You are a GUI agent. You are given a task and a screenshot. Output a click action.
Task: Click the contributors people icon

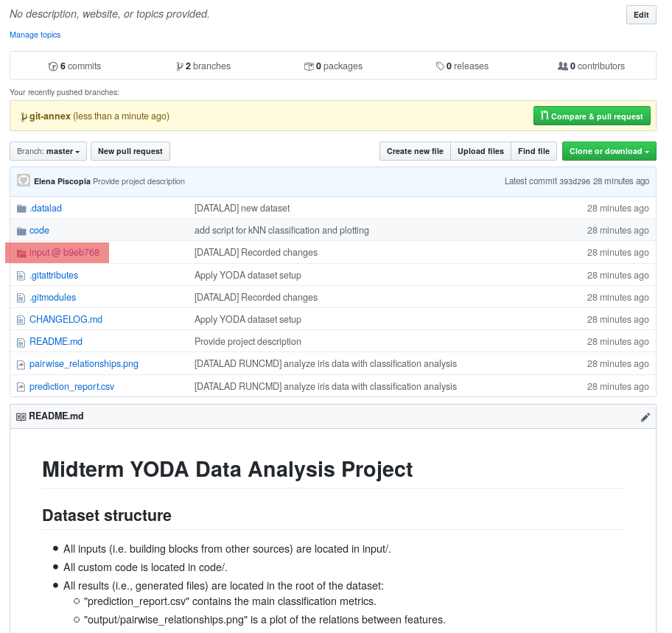564,66
